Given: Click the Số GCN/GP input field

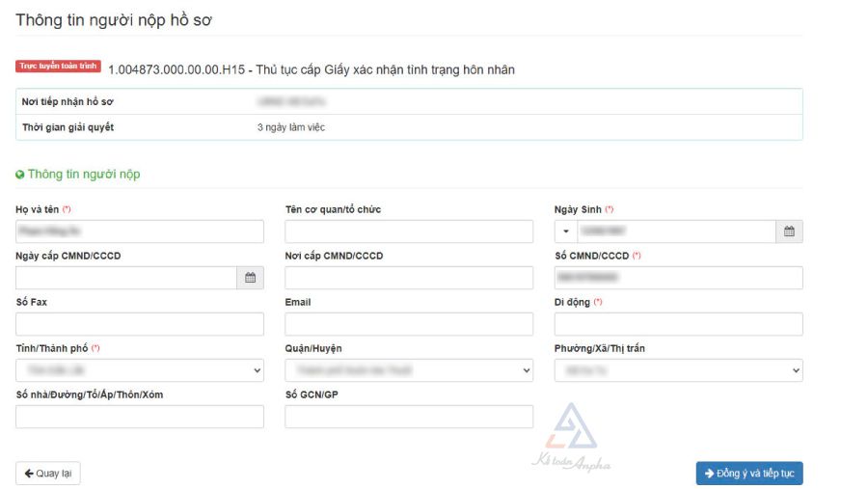Looking at the screenshot, I should coord(409,417).
